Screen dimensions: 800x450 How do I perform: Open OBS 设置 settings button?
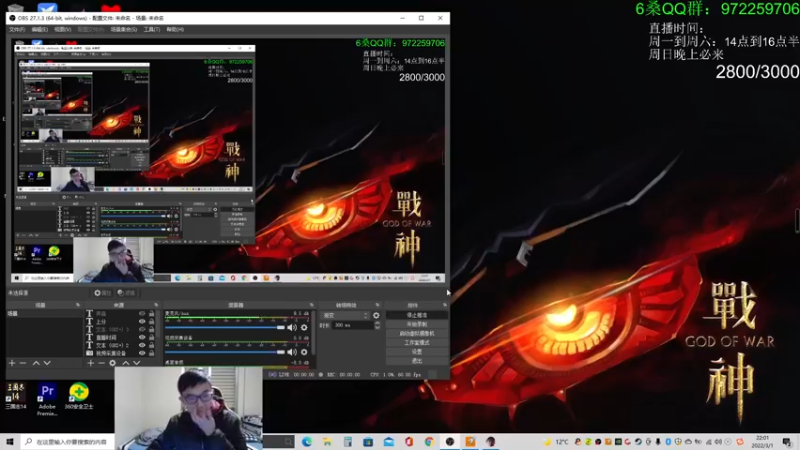click(x=417, y=352)
